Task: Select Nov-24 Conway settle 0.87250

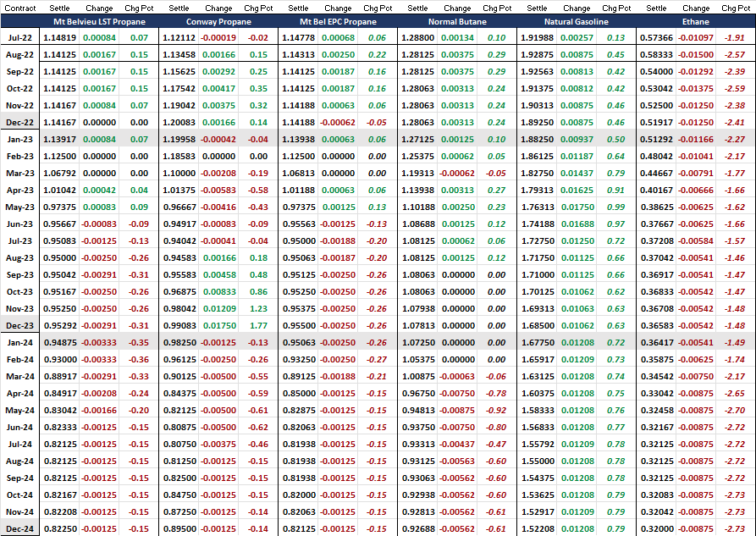Action: click(x=179, y=512)
